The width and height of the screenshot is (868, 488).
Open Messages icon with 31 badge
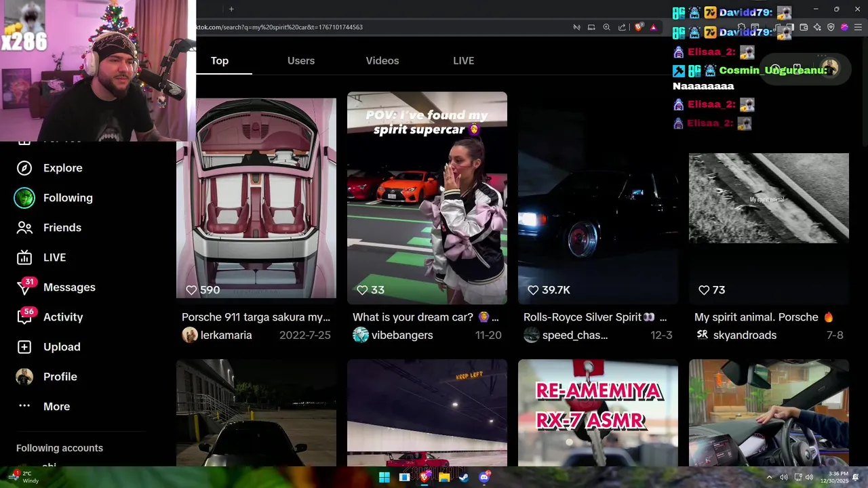click(24, 287)
